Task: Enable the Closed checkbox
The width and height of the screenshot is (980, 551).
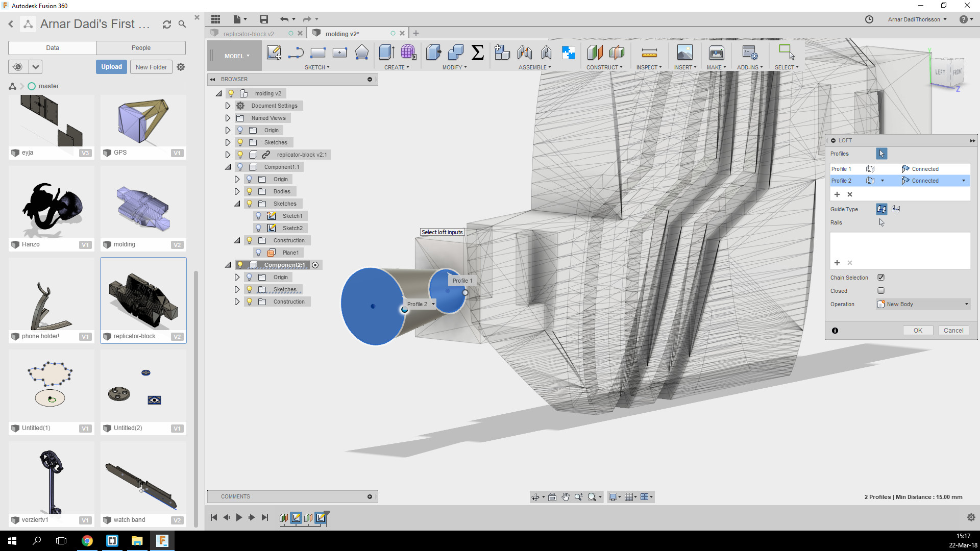Action: click(x=881, y=291)
